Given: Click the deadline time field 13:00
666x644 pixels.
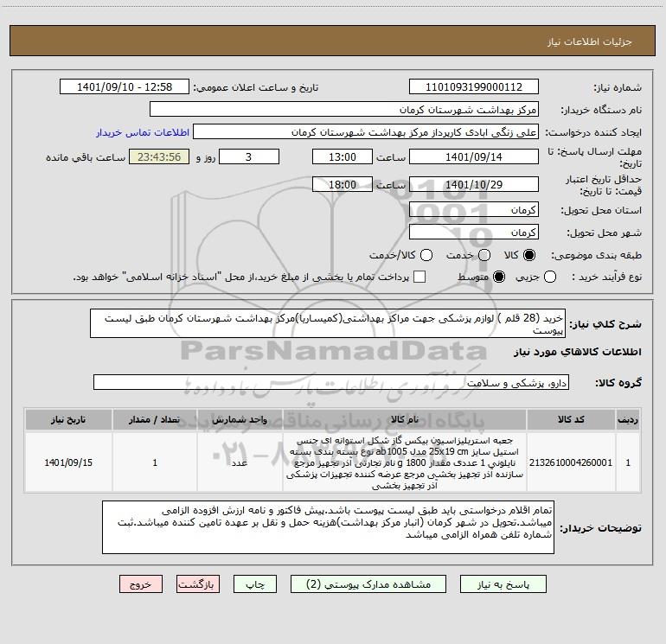Looking at the screenshot, I should pos(343,156).
